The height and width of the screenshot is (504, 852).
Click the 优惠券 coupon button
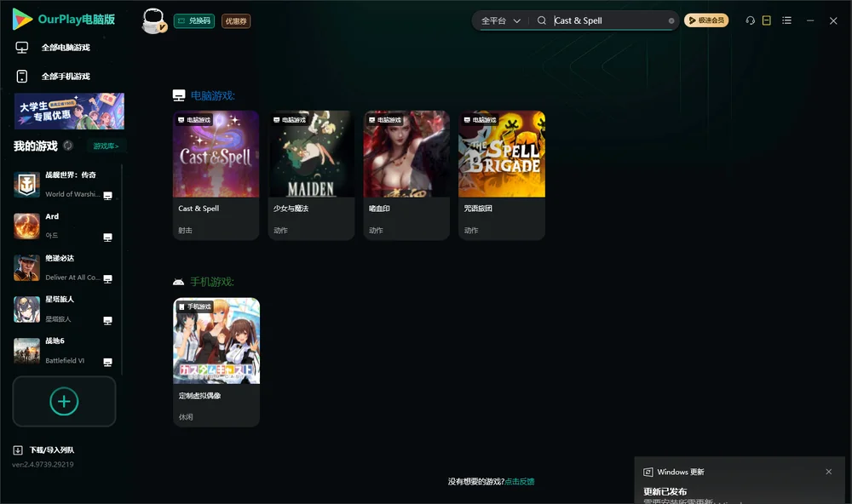click(236, 21)
